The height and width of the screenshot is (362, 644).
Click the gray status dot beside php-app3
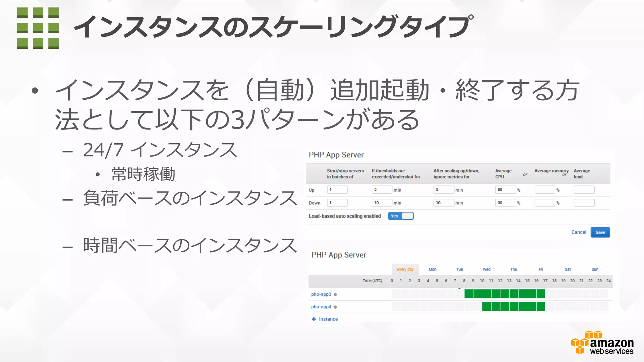(335, 294)
